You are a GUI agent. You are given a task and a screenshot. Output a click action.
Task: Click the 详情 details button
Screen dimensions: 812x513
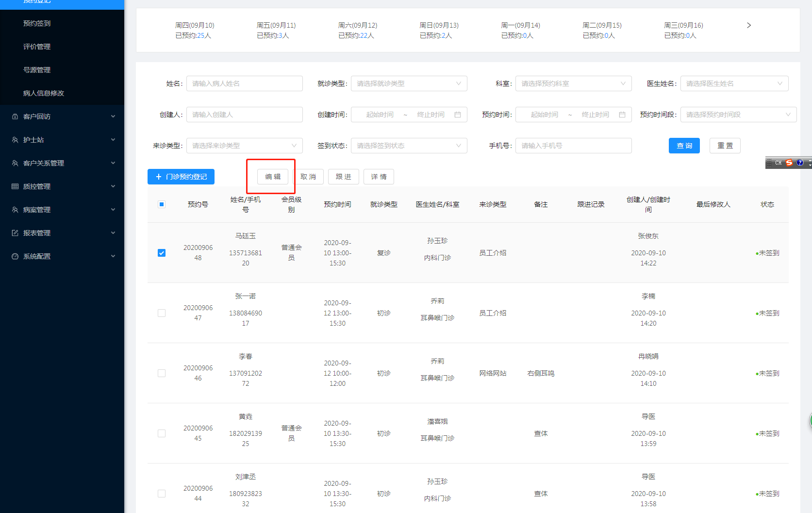click(x=379, y=177)
